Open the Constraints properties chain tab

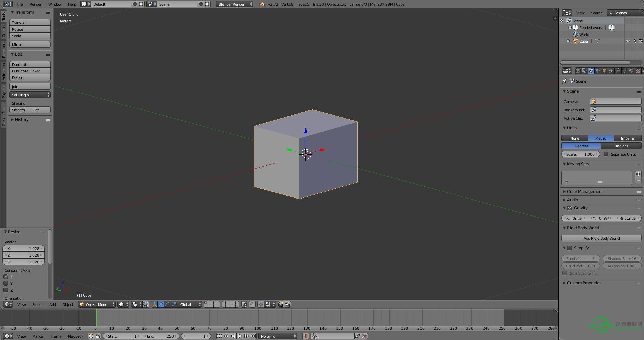[x=611, y=71]
